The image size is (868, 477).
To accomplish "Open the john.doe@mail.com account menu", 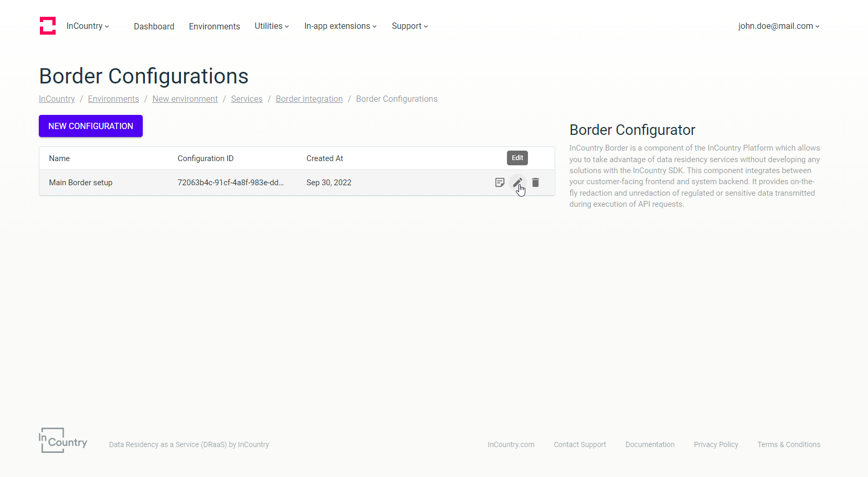I will click(779, 26).
